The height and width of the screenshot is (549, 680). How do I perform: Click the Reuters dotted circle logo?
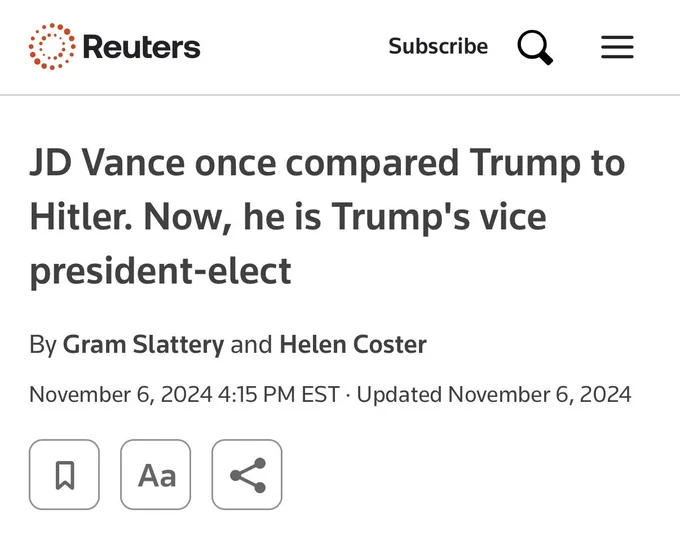52,46
